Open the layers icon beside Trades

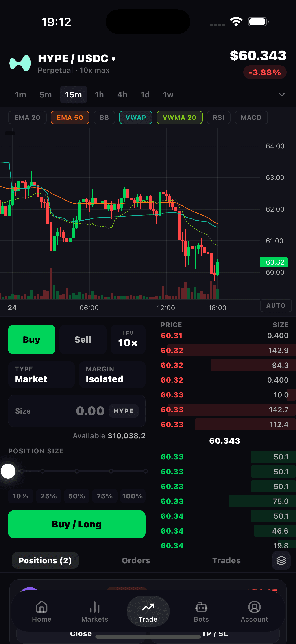(281, 560)
